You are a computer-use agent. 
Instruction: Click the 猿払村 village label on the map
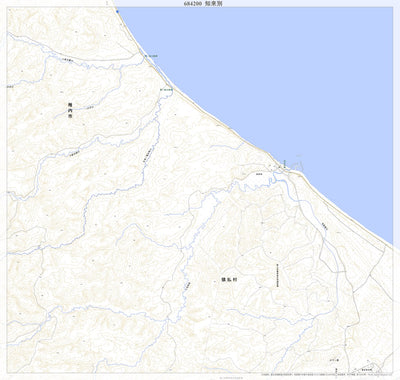click(x=230, y=280)
